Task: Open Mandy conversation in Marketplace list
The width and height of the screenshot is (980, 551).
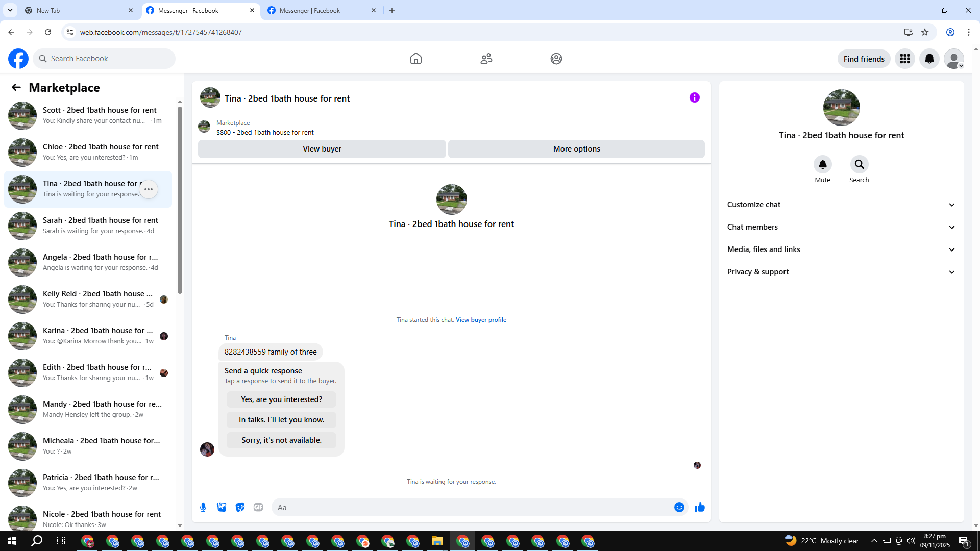Action: click(x=88, y=410)
